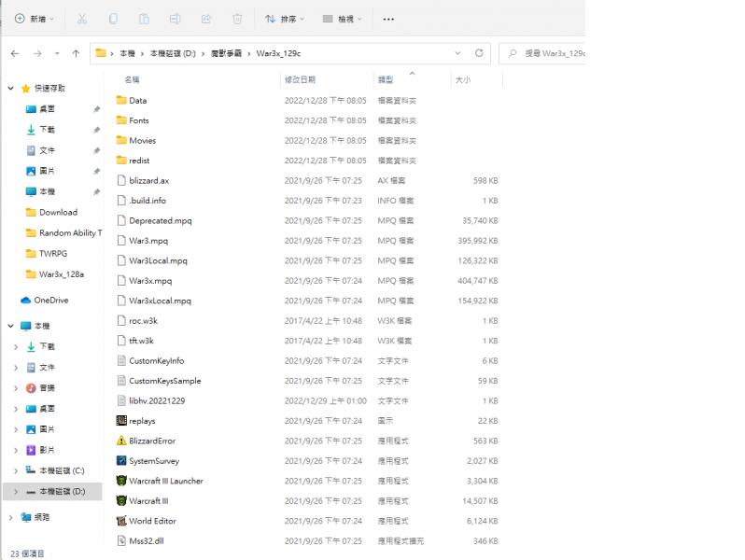
Task: Select the SystemSurvey application icon
Action: click(121, 461)
